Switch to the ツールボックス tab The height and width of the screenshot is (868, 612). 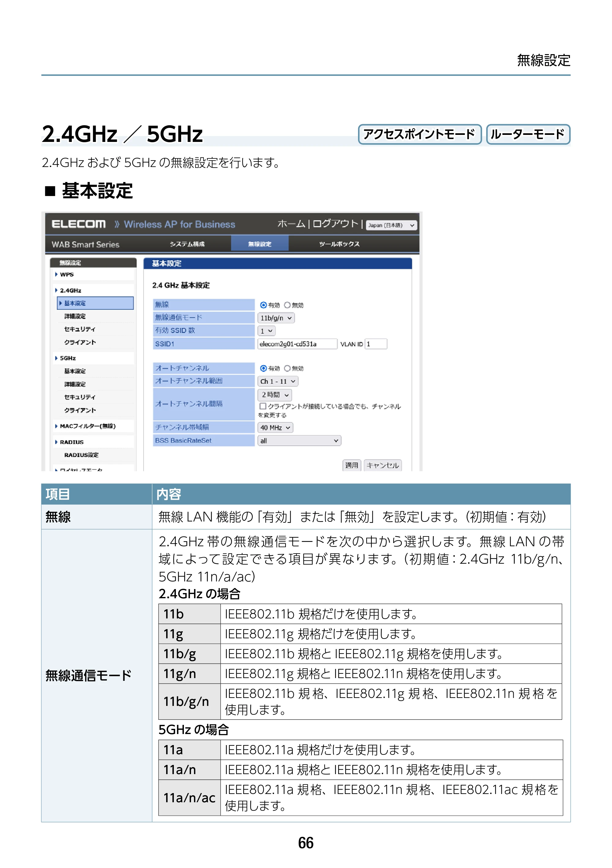339,244
